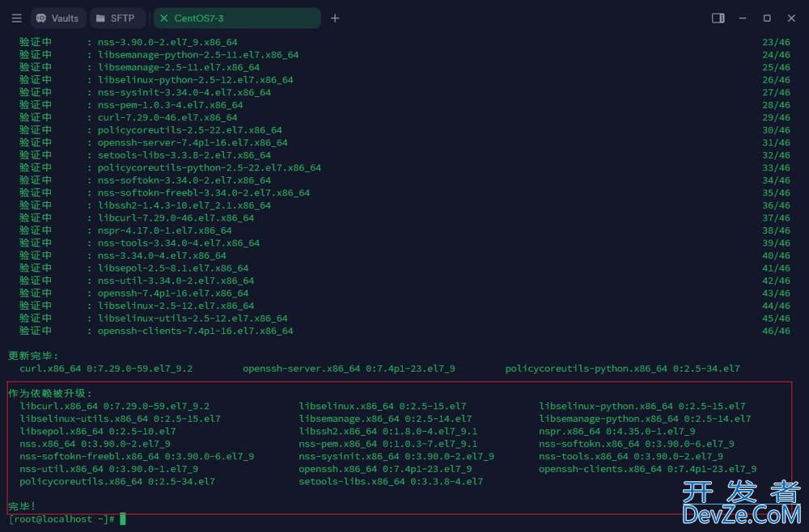
Task: Switch to the Vaults tab
Action: pos(57,18)
